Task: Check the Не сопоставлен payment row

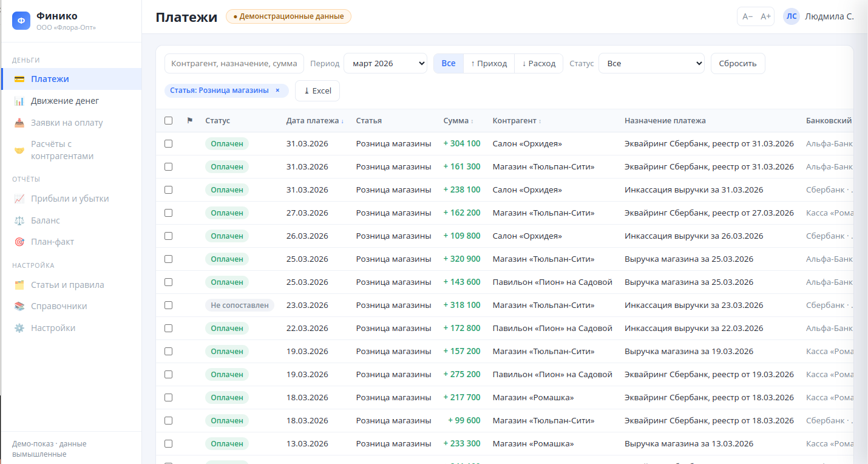Action: pyautogui.click(x=169, y=305)
